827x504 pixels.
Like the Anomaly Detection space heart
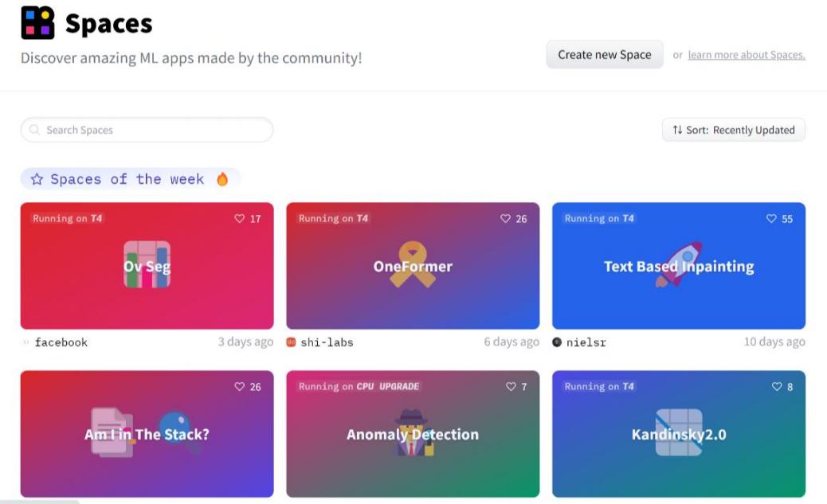[511, 386]
